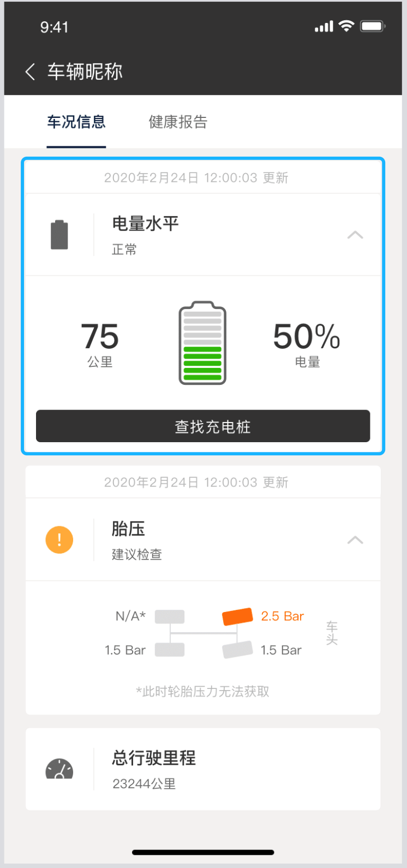Collapse the 胎压 tire pressure section
Viewport: 407px width, 868px height.
pos(355,540)
